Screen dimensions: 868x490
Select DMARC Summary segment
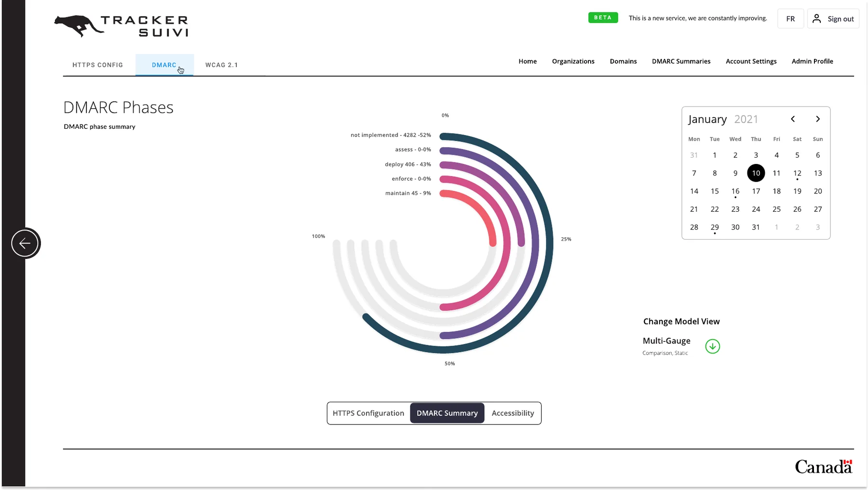point(447,413)
